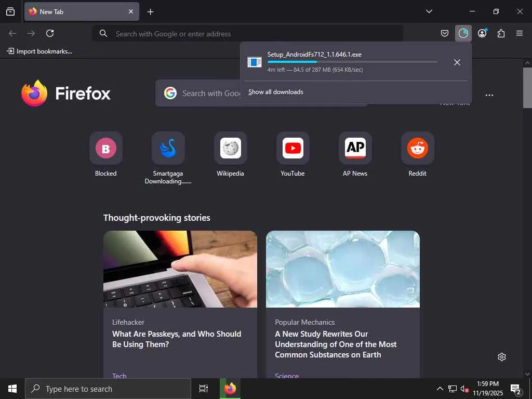Open the Firefox application menu
The image size is (532, 399).
[520, 33]
